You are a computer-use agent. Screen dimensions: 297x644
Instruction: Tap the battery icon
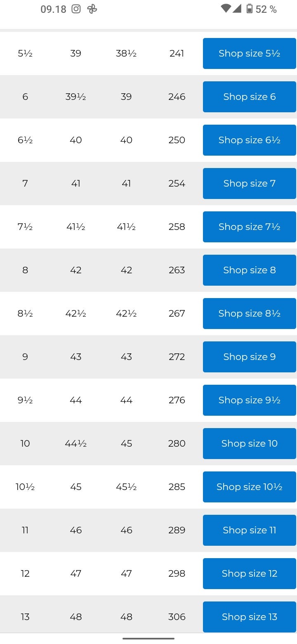point(249,9)
